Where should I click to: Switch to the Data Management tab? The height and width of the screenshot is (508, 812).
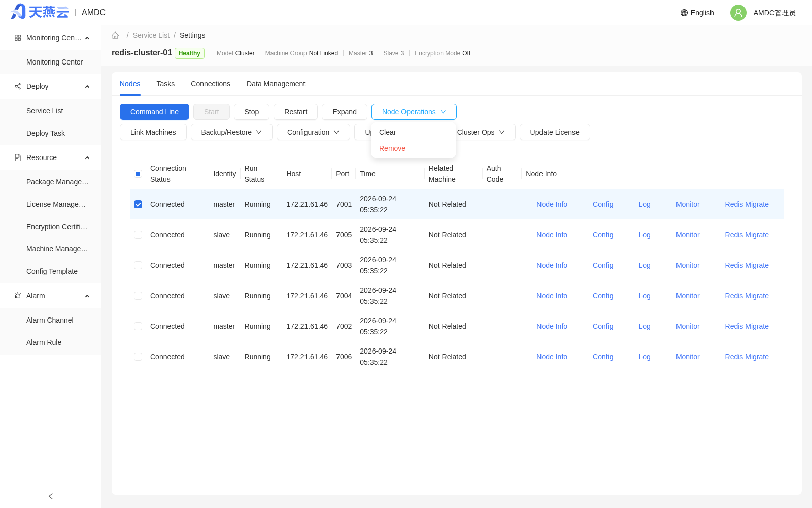tap(276, 84)
